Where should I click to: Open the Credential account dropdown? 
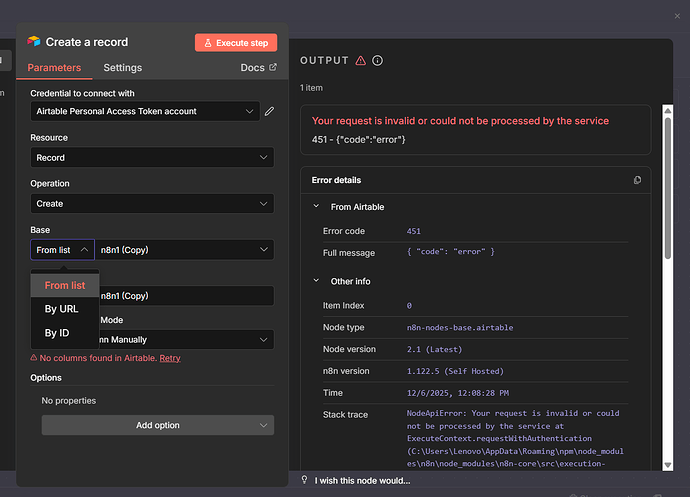click(x=145, y=111)
